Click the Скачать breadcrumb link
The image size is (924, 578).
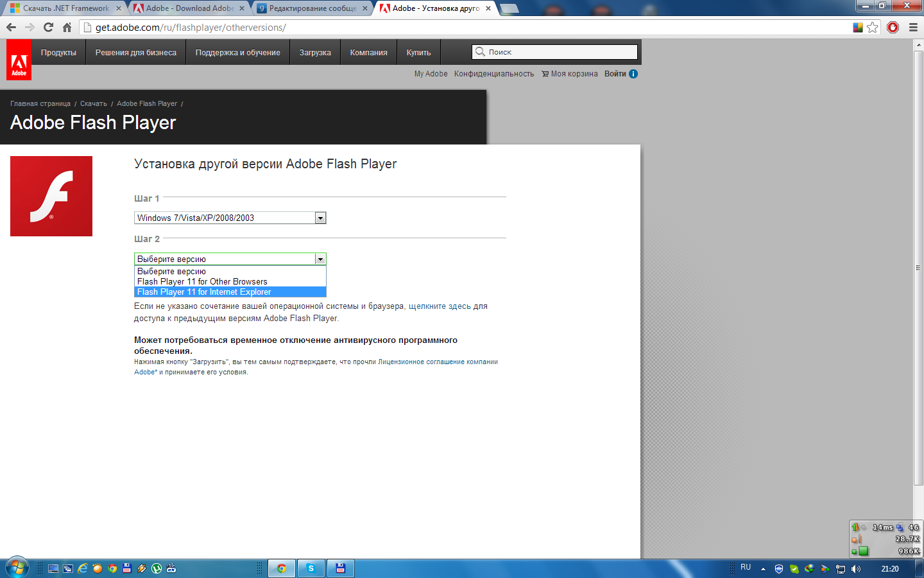click(x=94, y=103)
